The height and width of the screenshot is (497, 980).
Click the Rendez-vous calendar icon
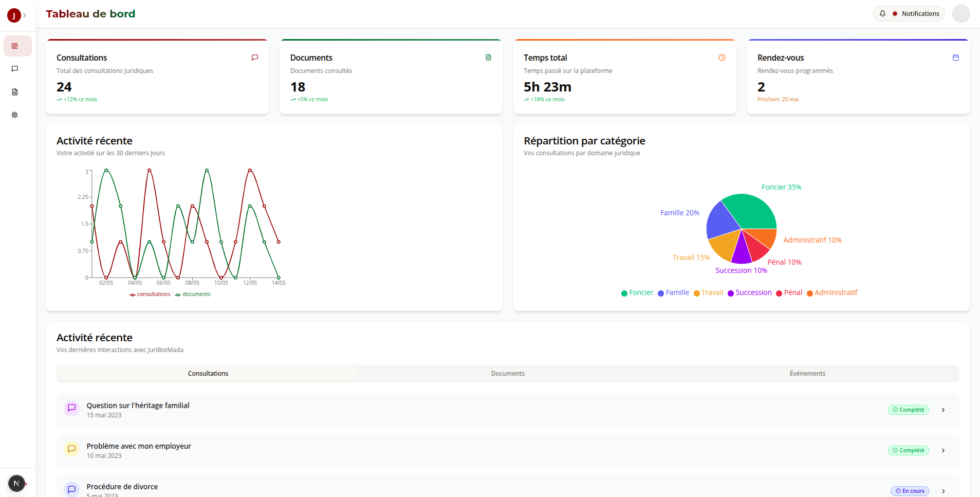(956, 58)
